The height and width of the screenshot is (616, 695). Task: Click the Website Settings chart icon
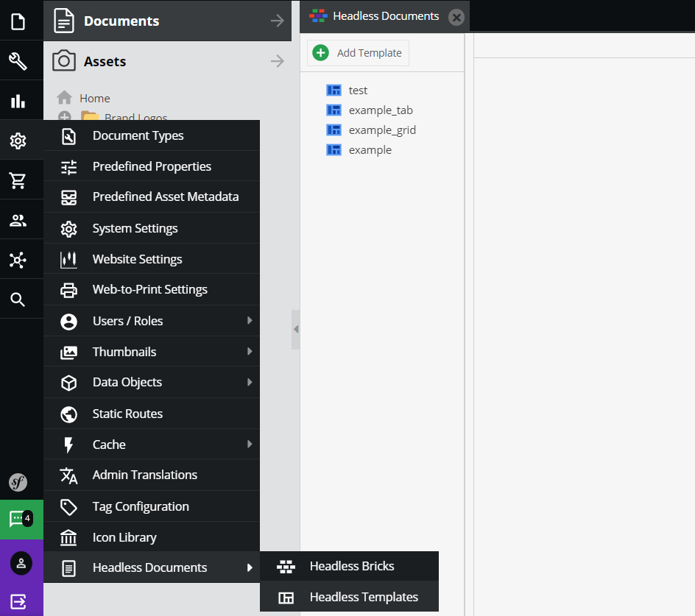point(68,260)
